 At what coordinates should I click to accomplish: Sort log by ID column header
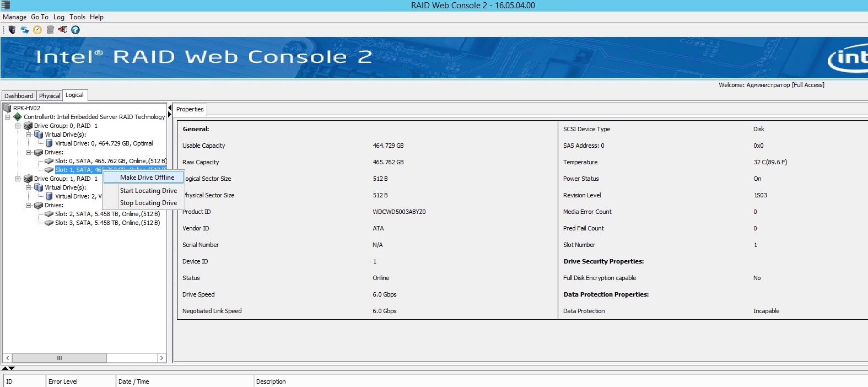click(24, 381)
